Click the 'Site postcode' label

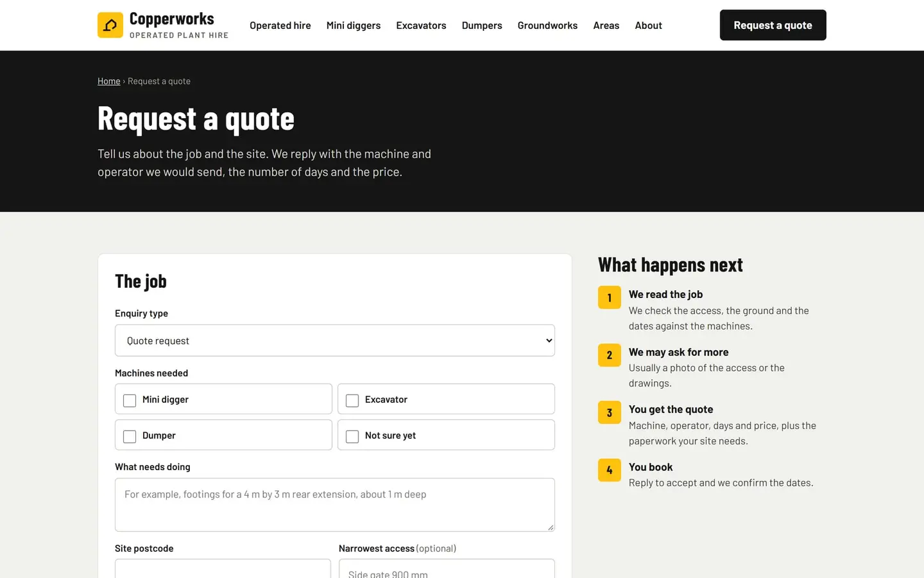(x=144, y=548)
